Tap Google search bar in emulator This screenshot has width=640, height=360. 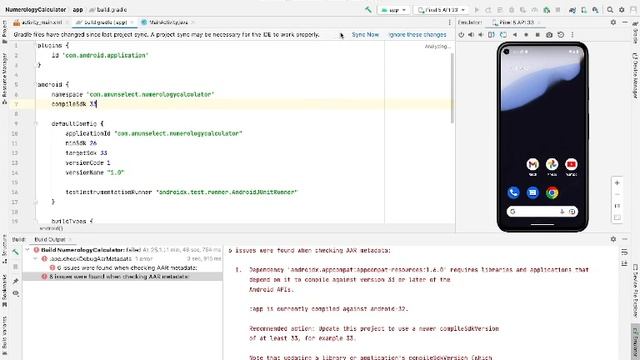coord(542,211)
